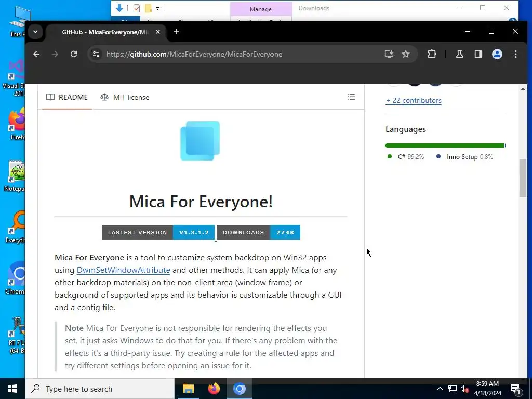
Task: Show hidden system tray icons
Action: click(x=440, y=389)
